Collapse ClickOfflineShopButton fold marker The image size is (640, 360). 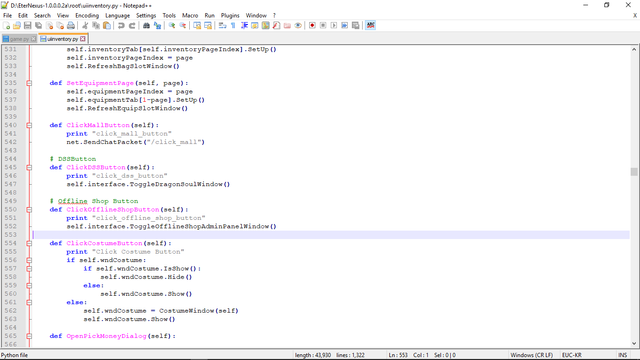[x=29, y=209]
